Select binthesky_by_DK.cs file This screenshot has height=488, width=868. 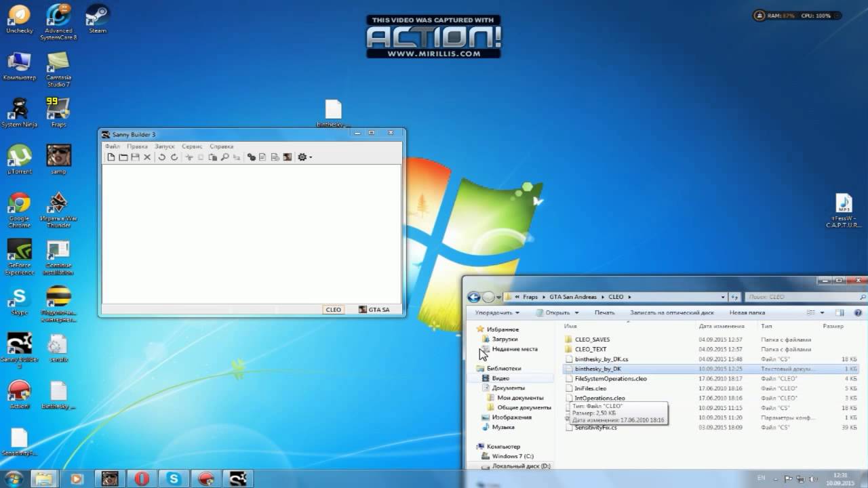[x=601, y=359]
